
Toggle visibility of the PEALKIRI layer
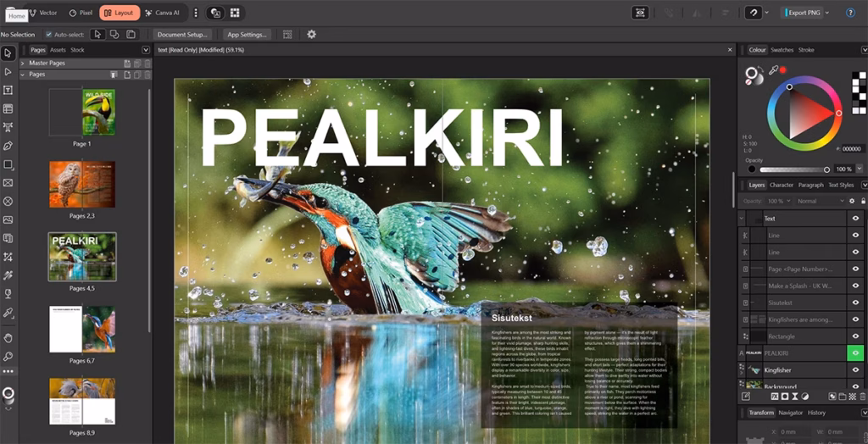click(x=855, y=352)
